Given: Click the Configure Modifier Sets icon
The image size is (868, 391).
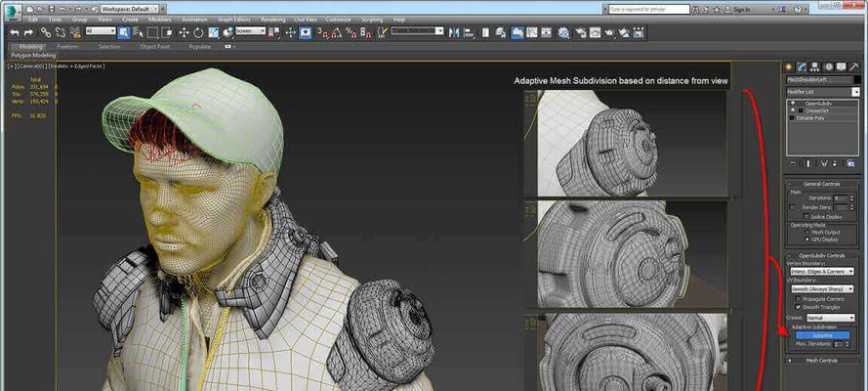Looking at the screenshot, I should [850, 164].
